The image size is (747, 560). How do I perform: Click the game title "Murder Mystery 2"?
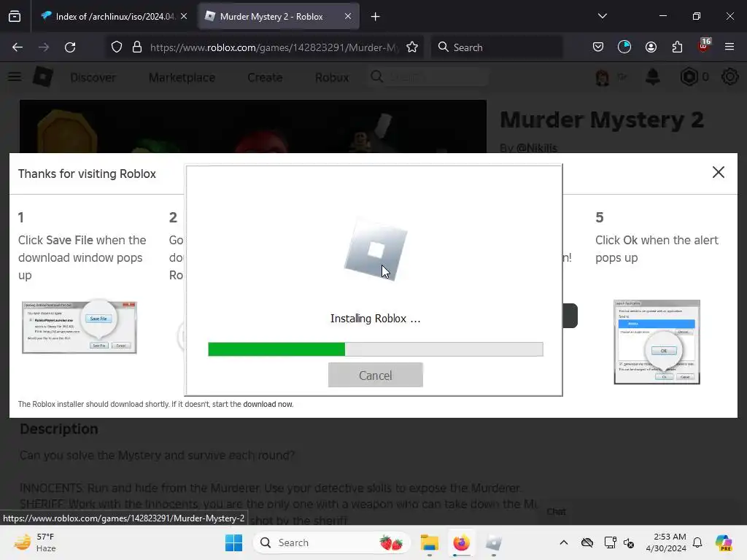602,120
